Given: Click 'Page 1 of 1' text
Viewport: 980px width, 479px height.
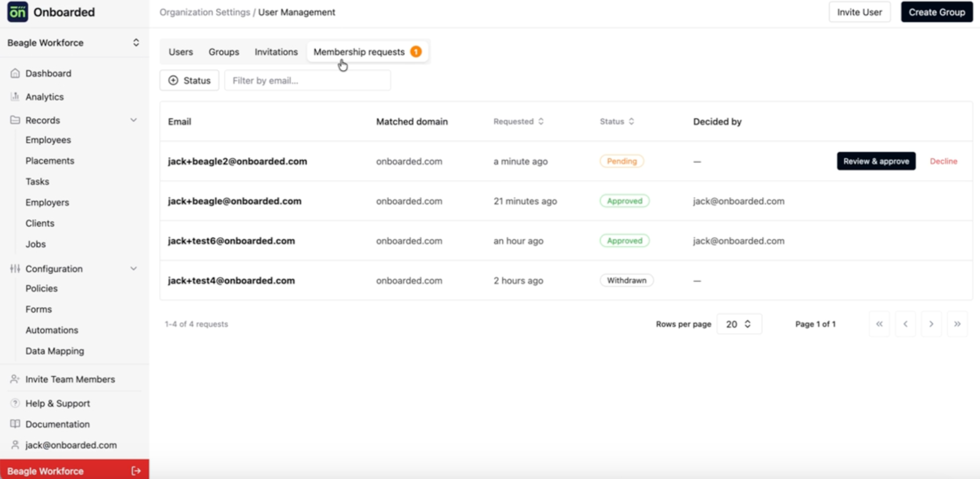Looking at the screenshot, I should point(815,324).
